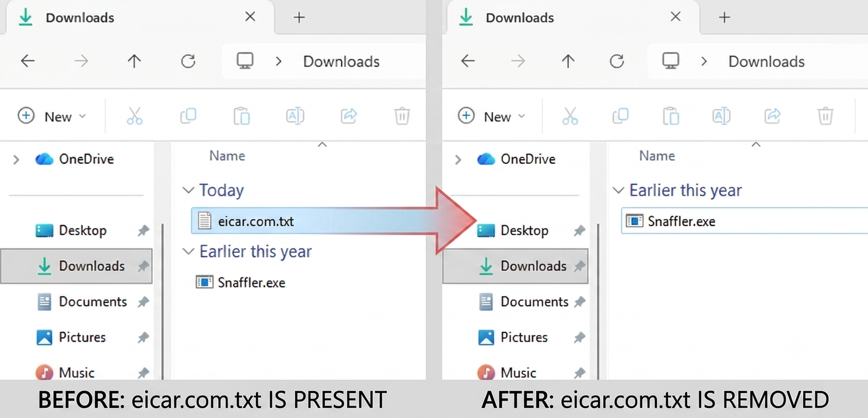The image size is (868, 418).
Task: Click address bar chevron in right window
Action: (x=704, y=61)
